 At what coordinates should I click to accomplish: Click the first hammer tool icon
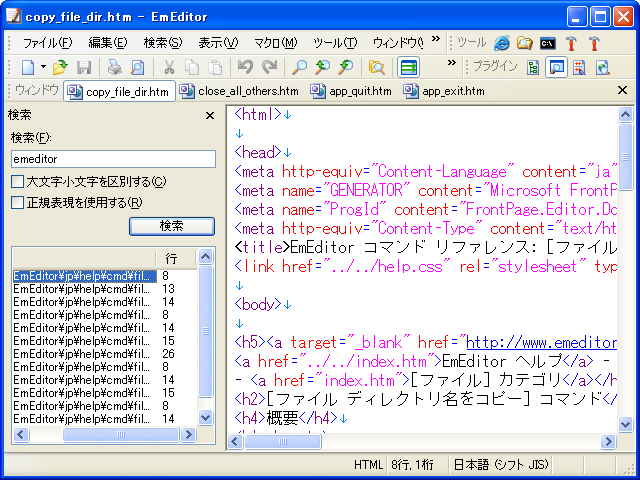pyautogui.click(x=571, y=43)
